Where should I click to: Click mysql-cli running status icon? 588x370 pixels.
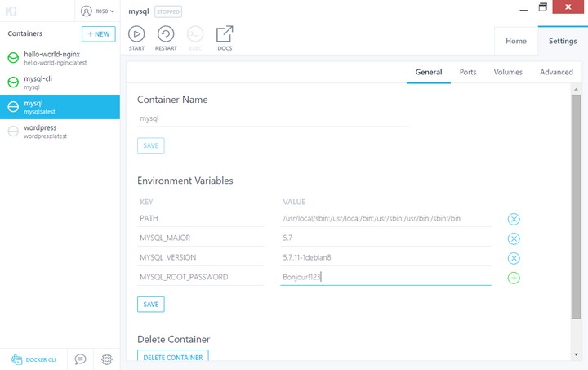tap(13, 82)
